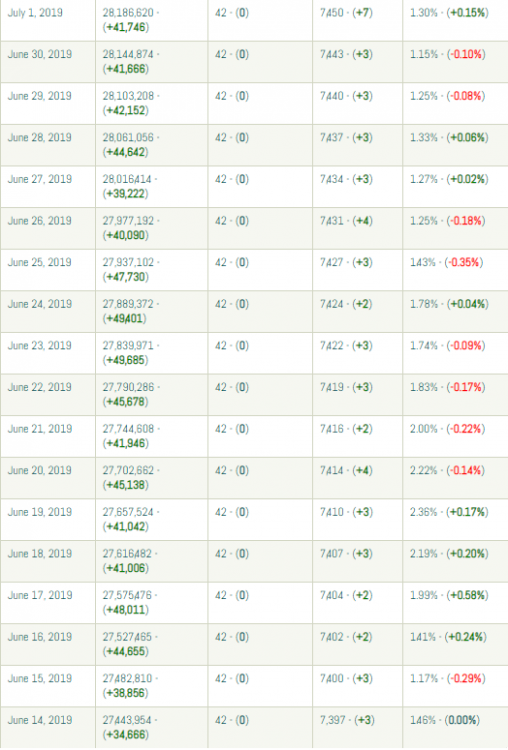Click the +38,856 change value
The width and height of the screenshot is (508, 750).
(125, 693)
